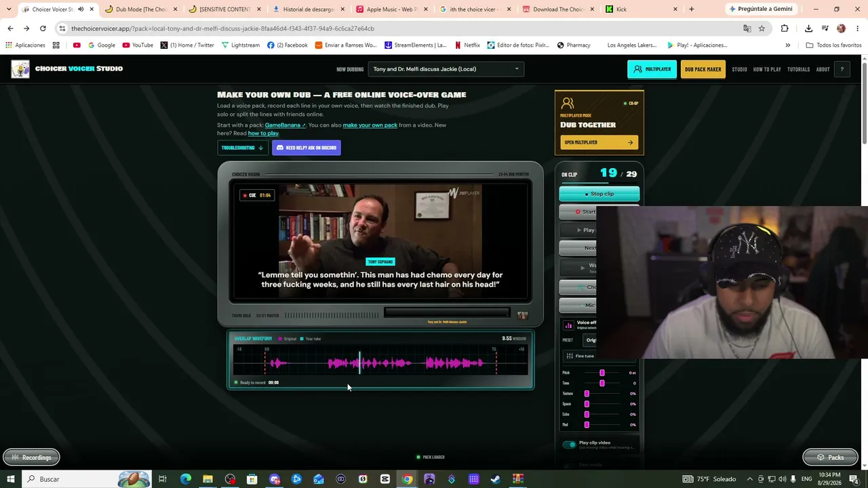Click the browser address bar URL

click(222, 28)
